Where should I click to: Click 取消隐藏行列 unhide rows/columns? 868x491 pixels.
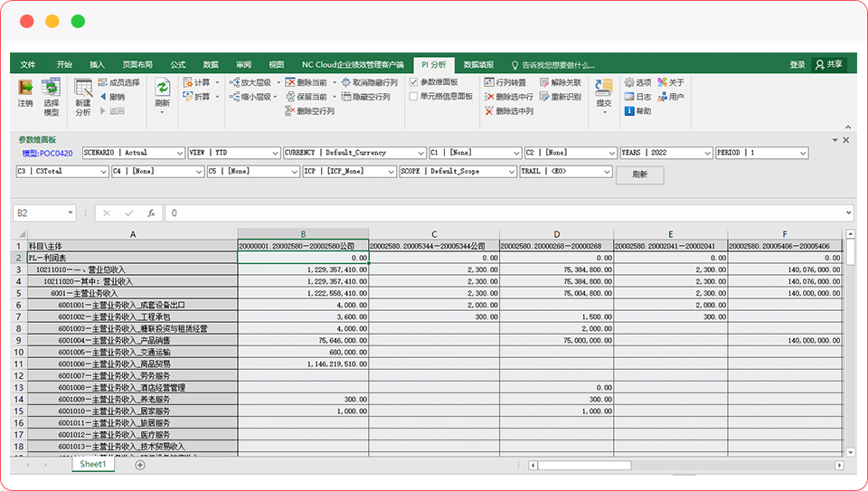(x=370, y=82)
